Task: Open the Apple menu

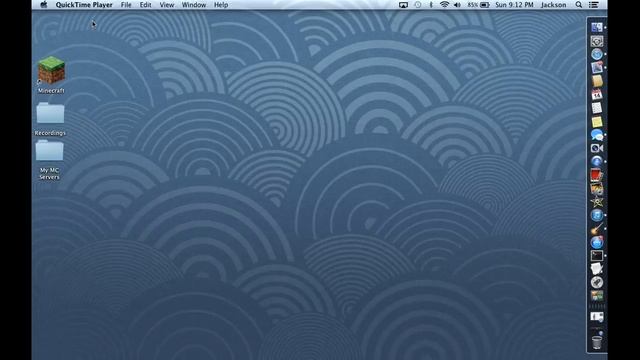Action: pos(44,5)
